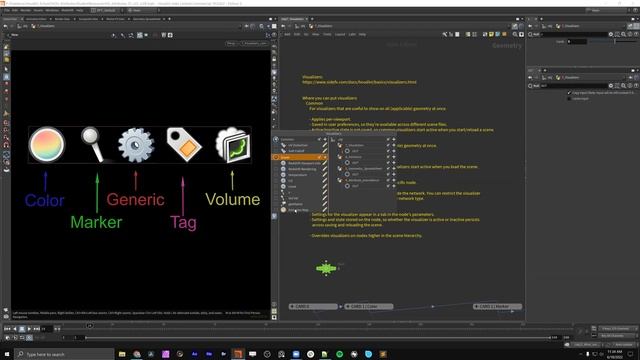
Task: Open the File menu
Action: [7, 10]
